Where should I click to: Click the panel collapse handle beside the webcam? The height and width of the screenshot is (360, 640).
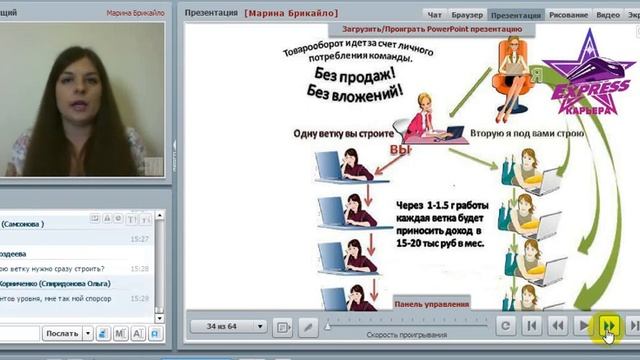tap(174, 155)
